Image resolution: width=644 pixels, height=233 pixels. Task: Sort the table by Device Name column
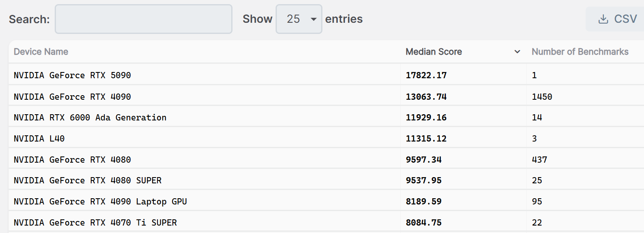pos(41,52)
